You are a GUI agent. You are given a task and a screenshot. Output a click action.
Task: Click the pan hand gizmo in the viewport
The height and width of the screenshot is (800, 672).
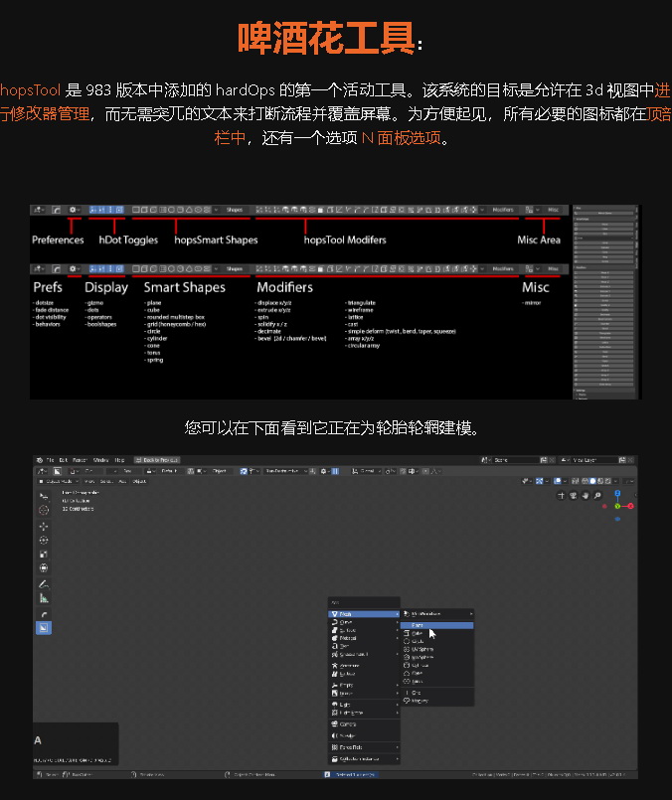point(586,496)
